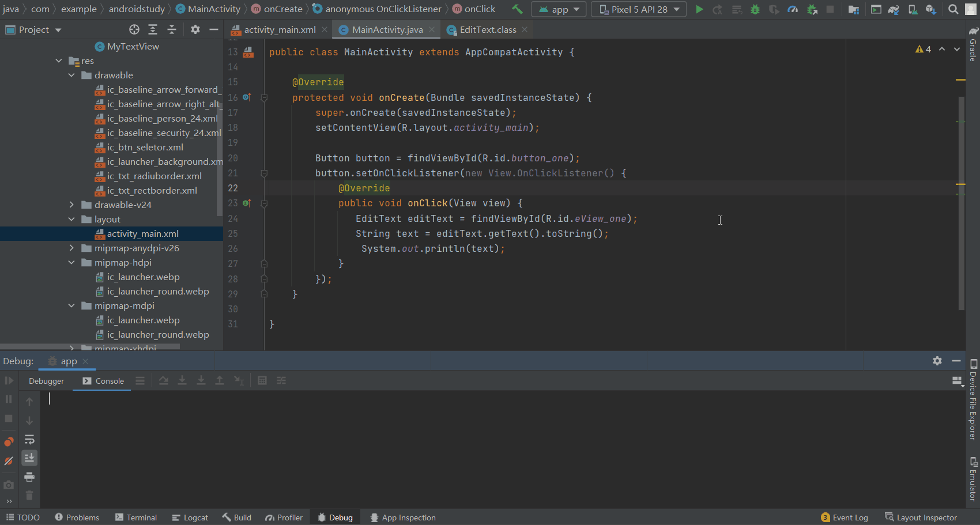
Task: Expand all in Project panel
Action: (153, 29)
